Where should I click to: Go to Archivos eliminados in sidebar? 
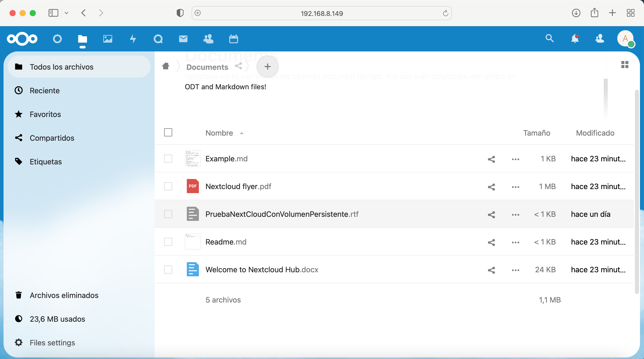[64, 295]
